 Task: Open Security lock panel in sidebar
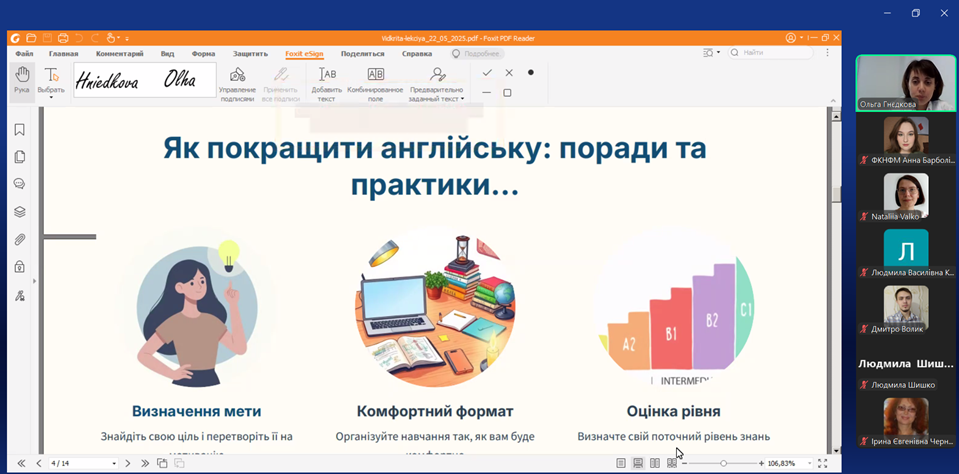pyautogui.click(x=20, y=267)
